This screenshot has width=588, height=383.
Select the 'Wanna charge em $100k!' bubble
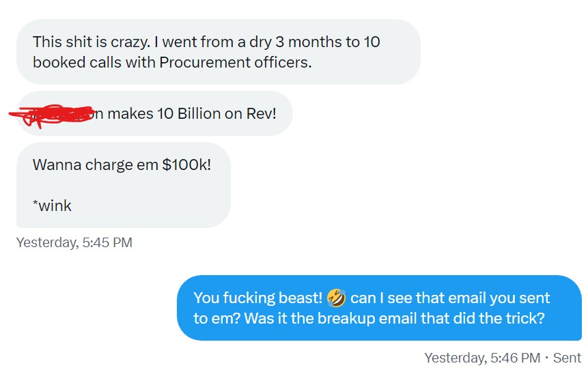tap(124, 185)
